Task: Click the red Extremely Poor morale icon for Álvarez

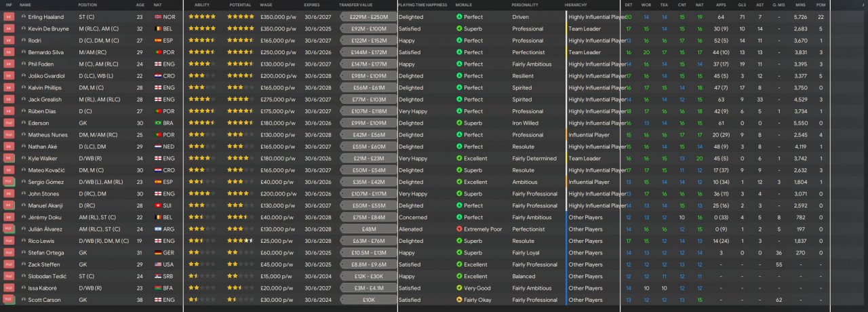Action: point(459,229)
